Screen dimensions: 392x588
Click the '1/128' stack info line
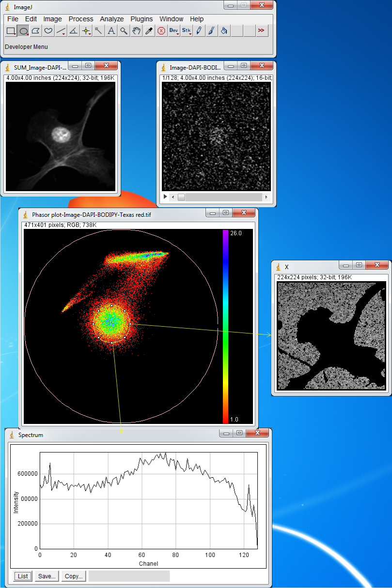(216, 77)
